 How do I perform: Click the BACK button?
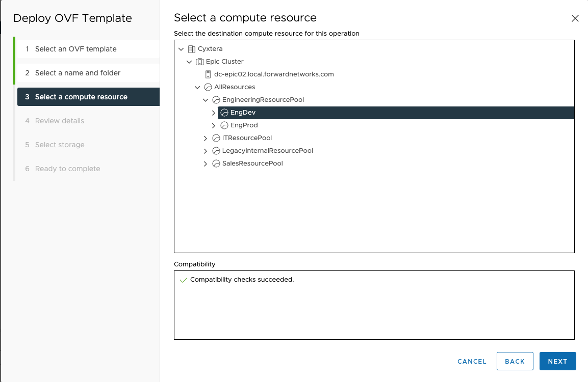[x=515, y=361]
